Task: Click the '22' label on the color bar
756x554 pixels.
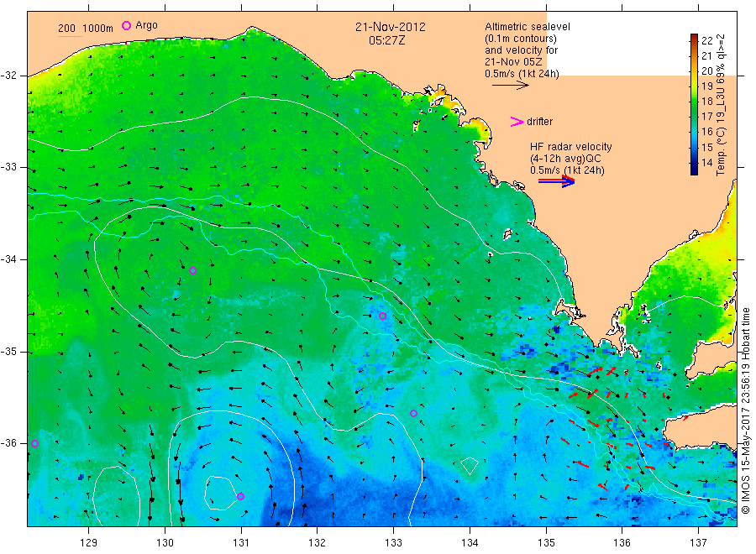Action: click(706, 40)
